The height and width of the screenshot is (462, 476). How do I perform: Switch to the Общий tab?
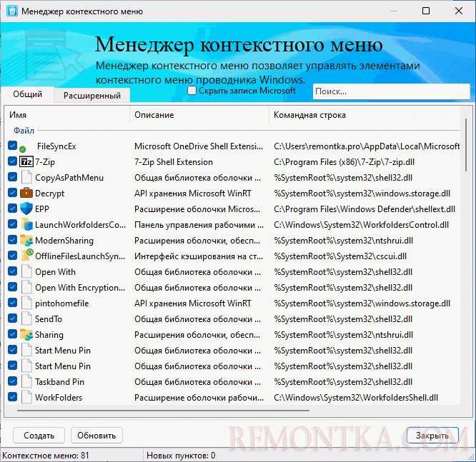27,94
